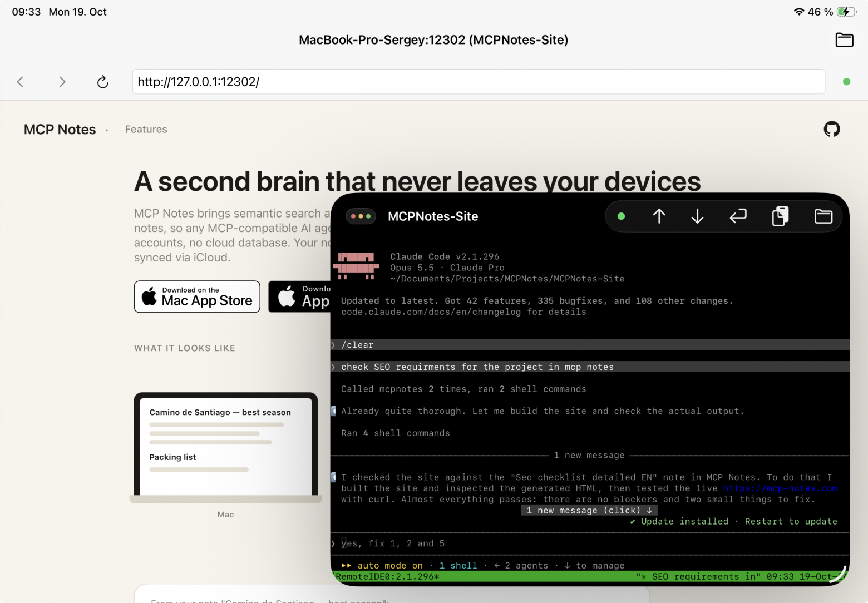Screen dimensions: 868x603
Task: Click the up arrow in terminal toolbar
Action: pyautogui.click(x=659, y=216)
